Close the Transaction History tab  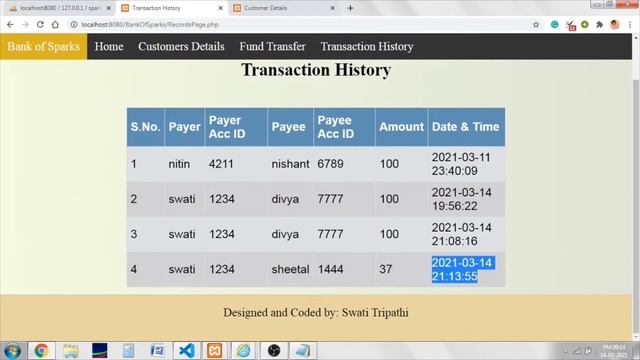point(220,8)
